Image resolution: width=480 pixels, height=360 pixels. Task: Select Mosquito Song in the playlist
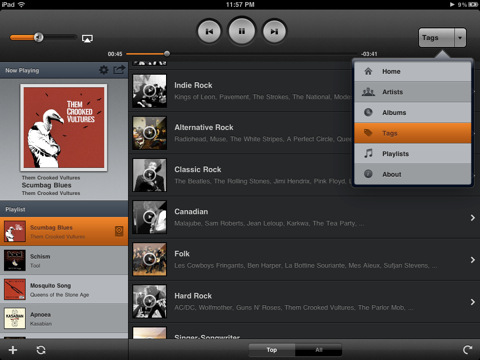[x=64, y=289]
